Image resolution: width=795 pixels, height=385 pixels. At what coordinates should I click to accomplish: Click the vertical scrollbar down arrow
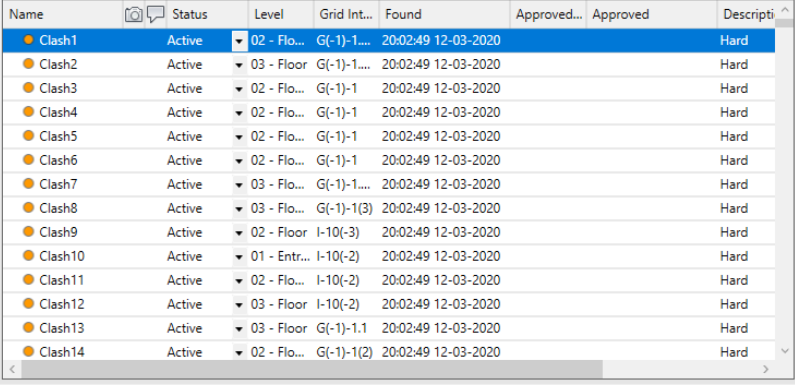pyautogui.click(x=785, y=351)
